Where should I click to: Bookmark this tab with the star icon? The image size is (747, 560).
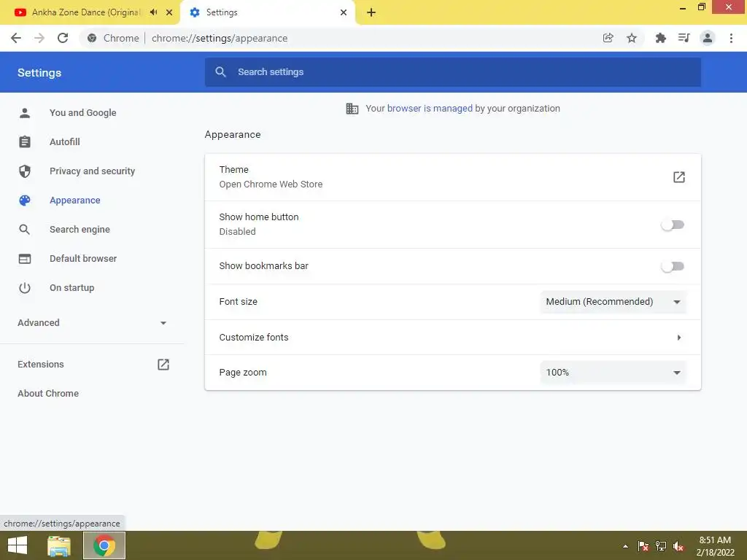tap(632, 38)
